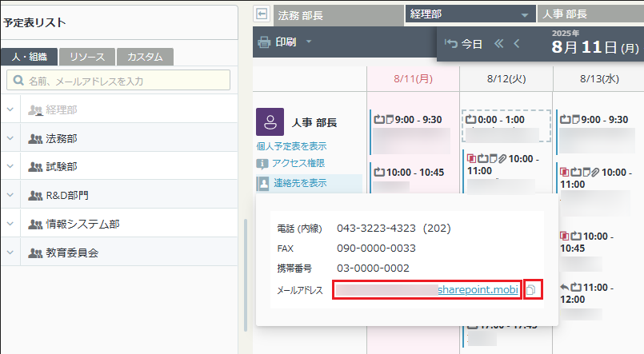Switch to the 人事 部長 tab at top right
644x354 pixels.
tap(590, 14)
